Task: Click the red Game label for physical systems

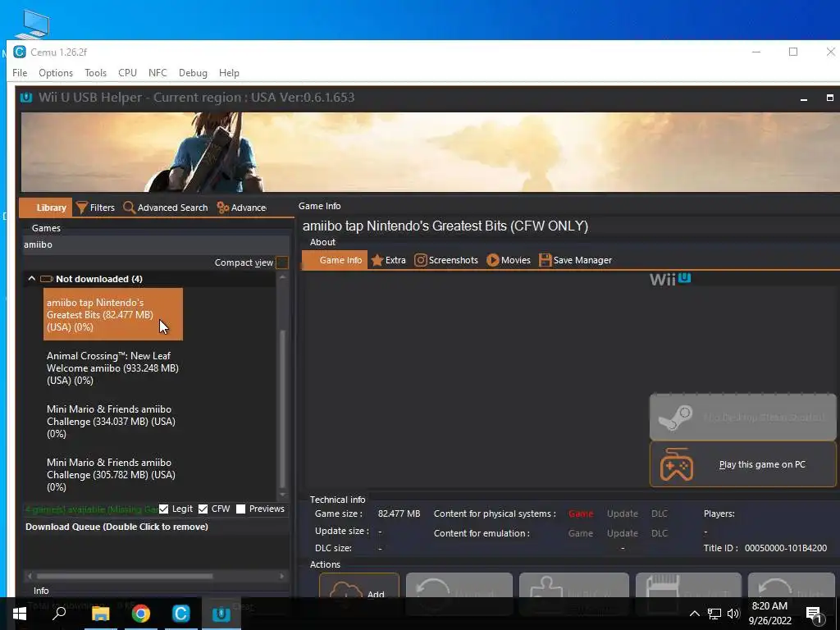Action: pyautogui.click(x=581, y=514)
